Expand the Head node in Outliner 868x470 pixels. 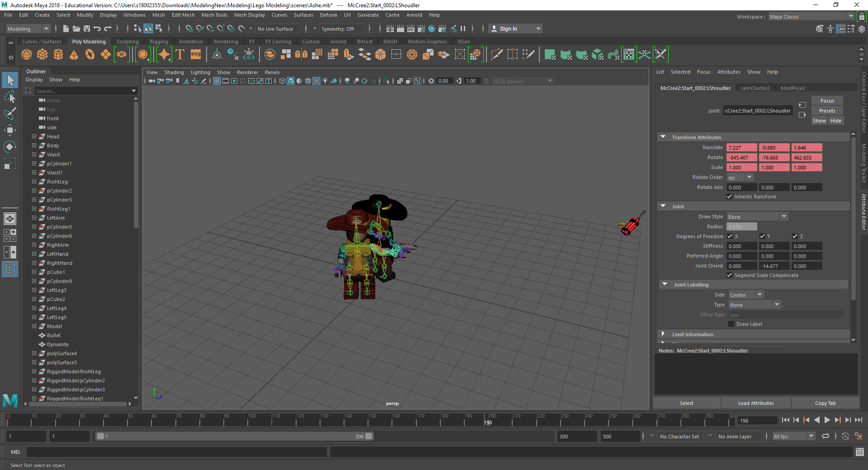click(x=34, y=136)
